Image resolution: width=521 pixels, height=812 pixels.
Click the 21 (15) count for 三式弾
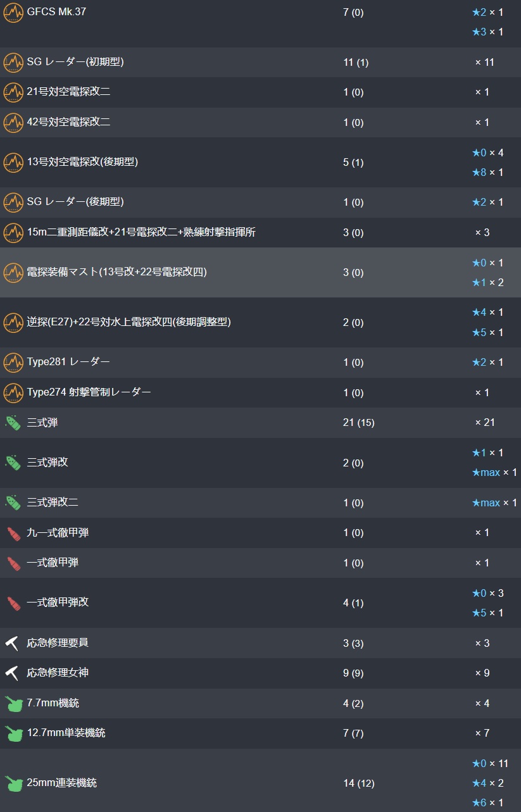[x=358, y=422]
